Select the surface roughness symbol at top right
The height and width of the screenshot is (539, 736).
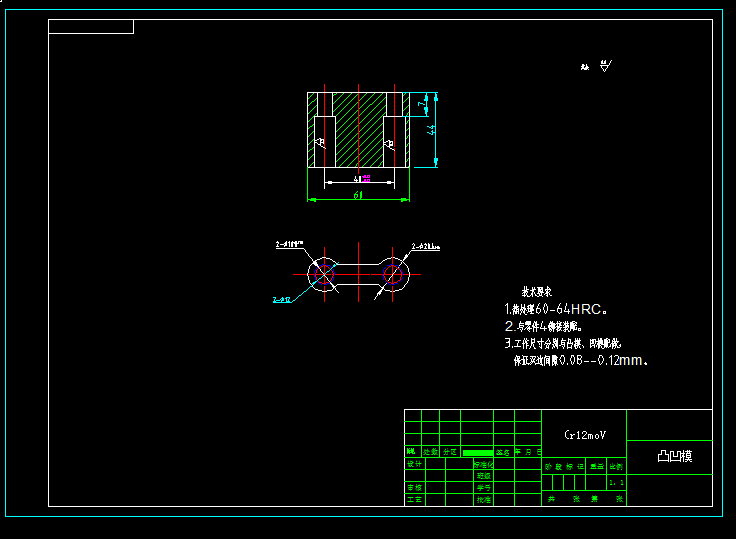pos(606,66)
